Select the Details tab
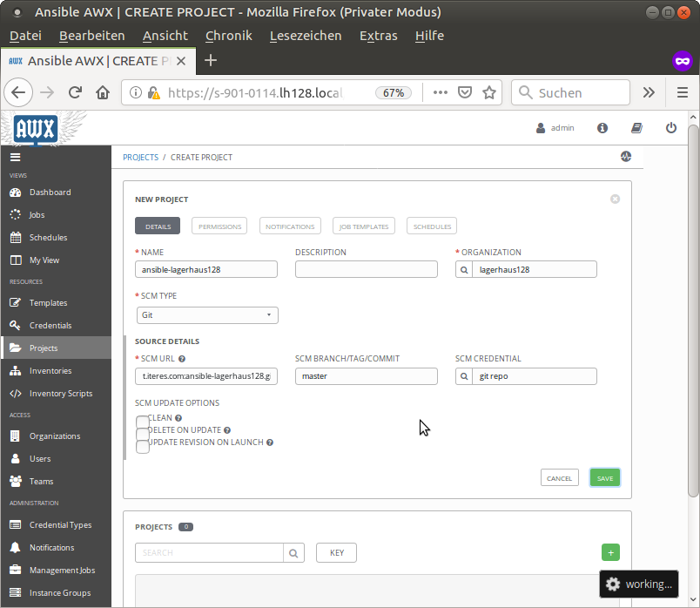The width and height of the screenshot is (700, 608). 158,226
